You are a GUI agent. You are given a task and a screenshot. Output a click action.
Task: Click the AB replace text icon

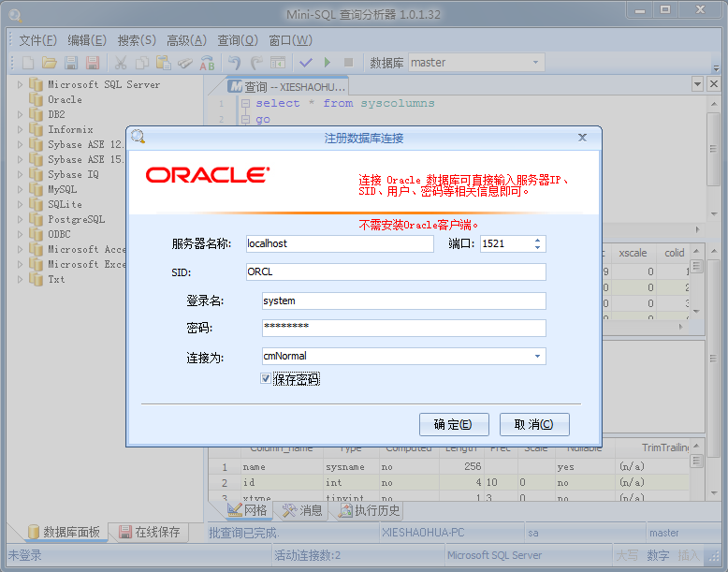[207, 63]
